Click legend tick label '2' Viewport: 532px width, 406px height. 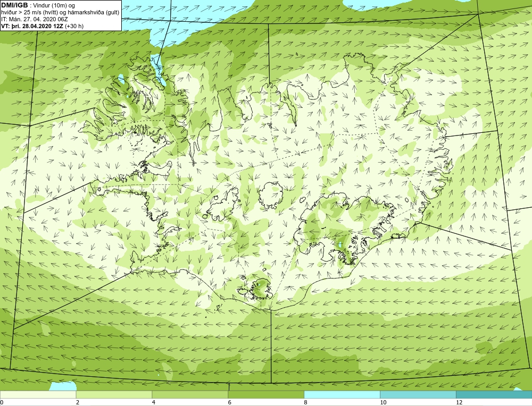pos(78,402)
